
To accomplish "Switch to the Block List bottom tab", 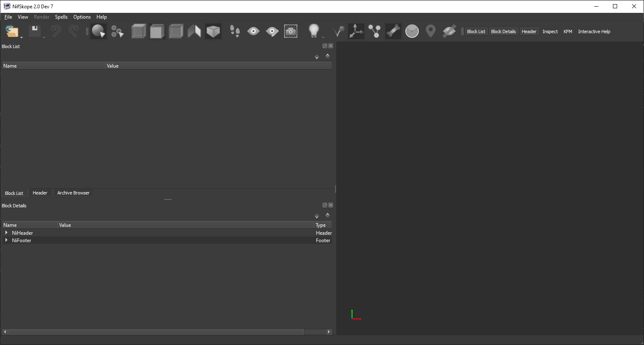I will (14, 193).
